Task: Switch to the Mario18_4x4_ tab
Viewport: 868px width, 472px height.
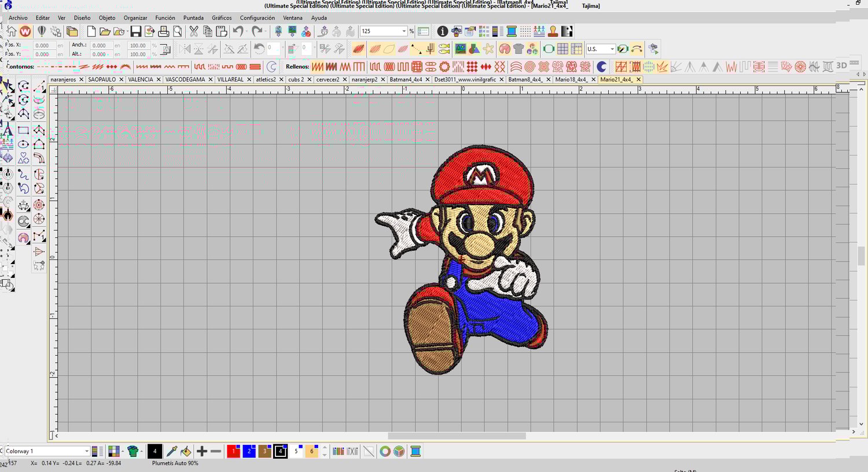Action: coord(571,79)
